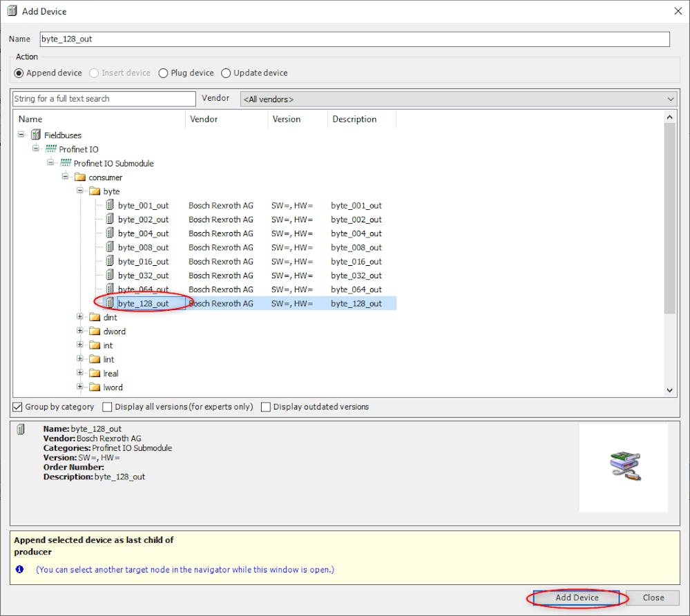Click the byte_002_out device icon
The image size is (690, 616).
click(x=110, y=219)
